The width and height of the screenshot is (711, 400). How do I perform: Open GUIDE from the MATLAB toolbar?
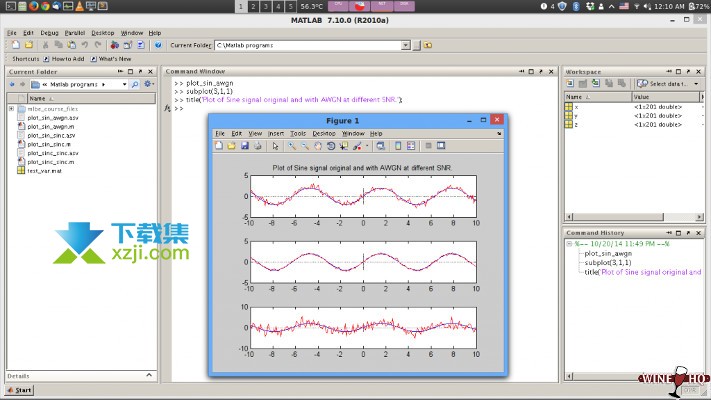128,45
